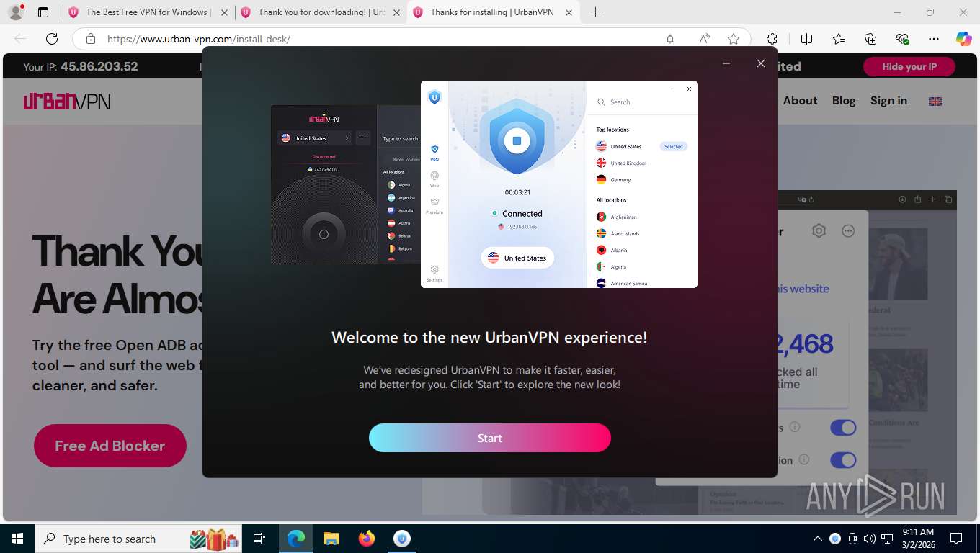Image resolution: width=980 pixels, height=553 pixels.
Task: Toggle the upper switch in ad blocker preview
Action: (843, 428)
